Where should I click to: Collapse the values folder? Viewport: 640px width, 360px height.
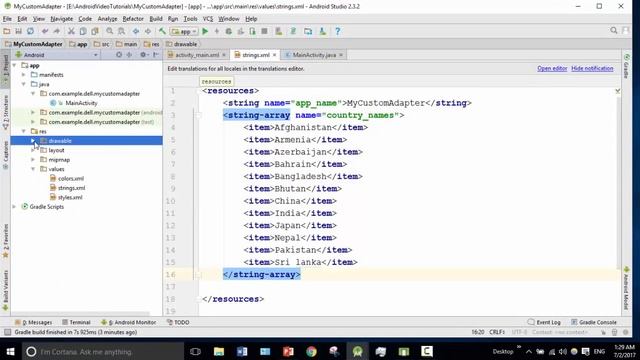[x=33, y=169]
